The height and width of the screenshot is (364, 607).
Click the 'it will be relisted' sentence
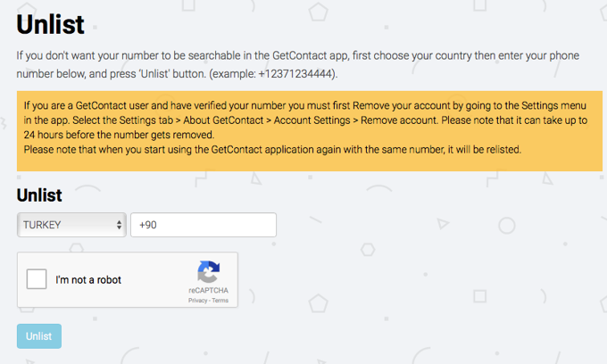482,149
